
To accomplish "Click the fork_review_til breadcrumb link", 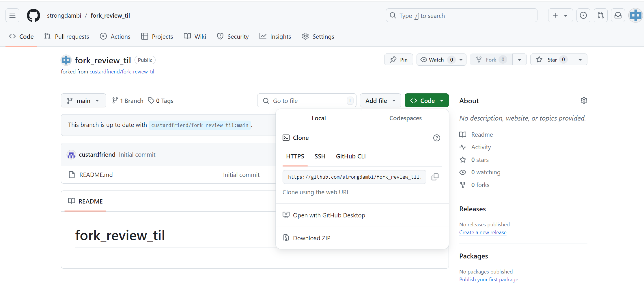I will 110,16.
